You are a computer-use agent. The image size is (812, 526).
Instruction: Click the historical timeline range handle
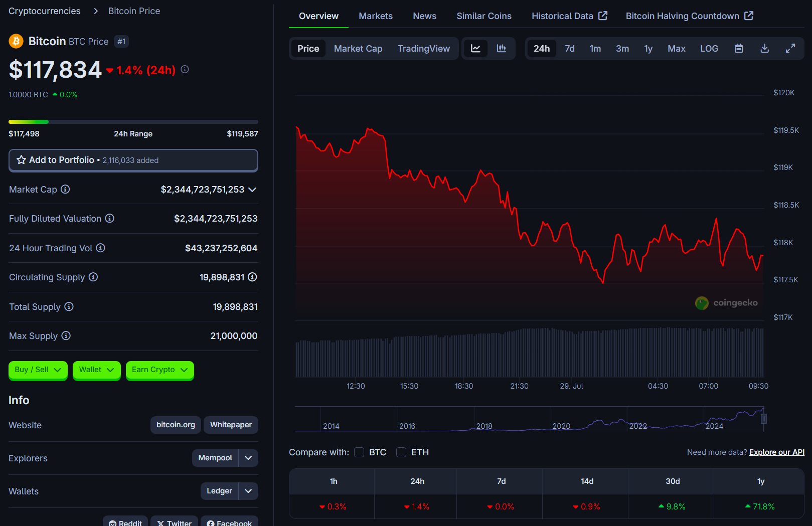764,419
